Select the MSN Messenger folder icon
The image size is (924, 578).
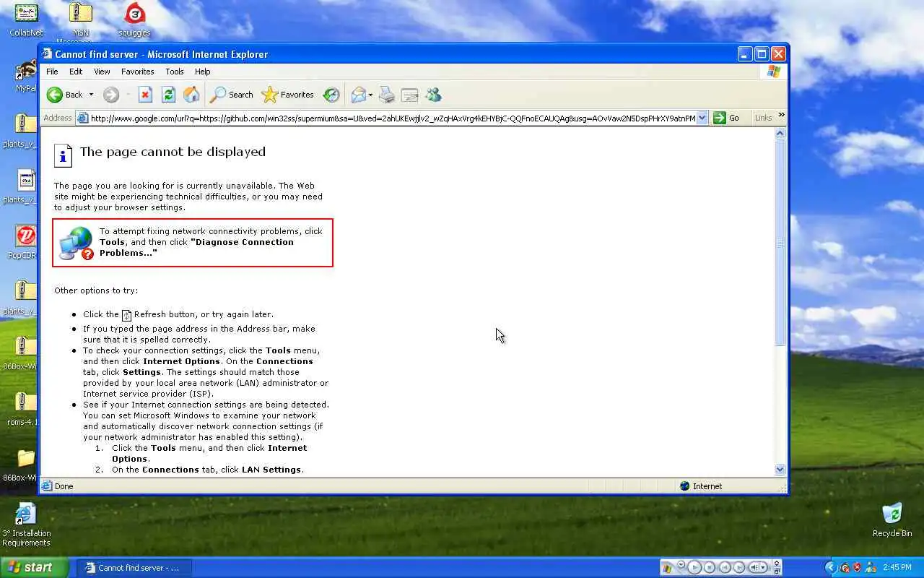click(x=80, y=20)
